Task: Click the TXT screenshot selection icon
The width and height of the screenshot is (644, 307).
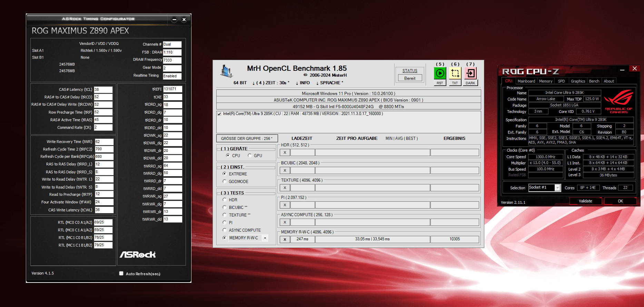Action: 455,73
